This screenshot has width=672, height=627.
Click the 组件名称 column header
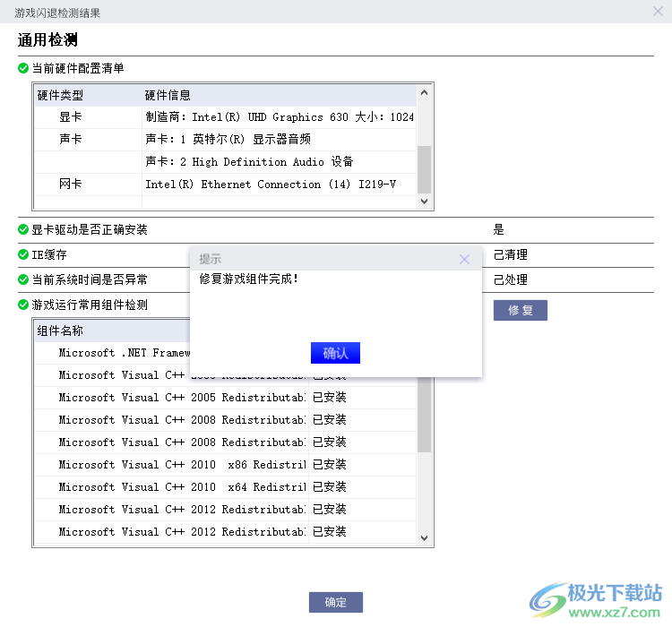coord(112,331)
